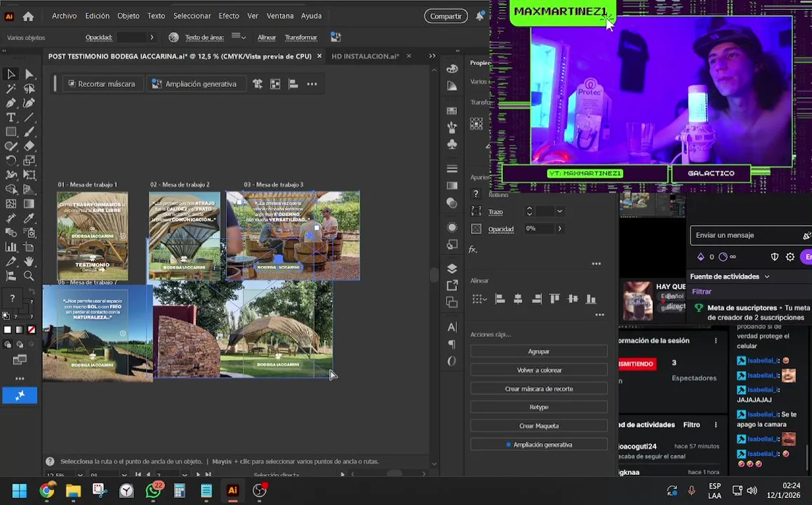Open the Layers panel icon

(x=452, y=269)
